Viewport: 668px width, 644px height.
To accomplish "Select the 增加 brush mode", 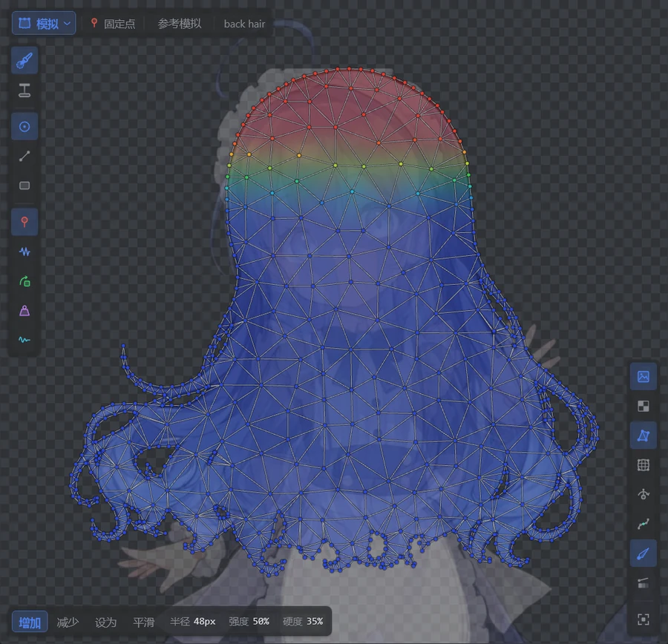I will [x=30, y=622].
